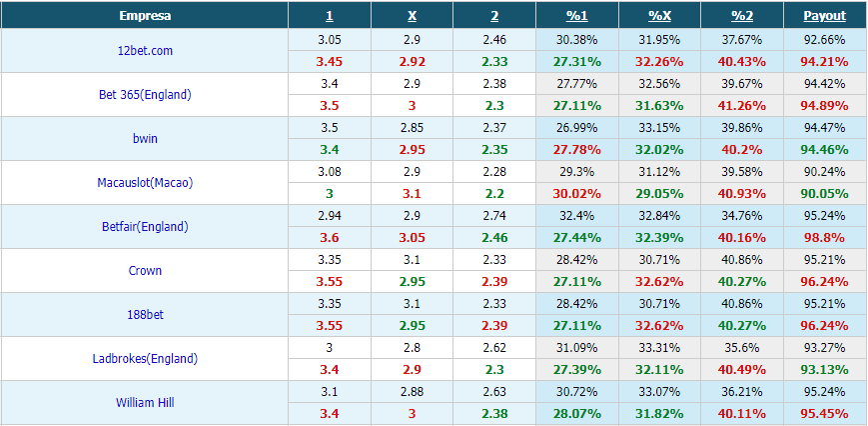Sort by the %2 column header

742,16
